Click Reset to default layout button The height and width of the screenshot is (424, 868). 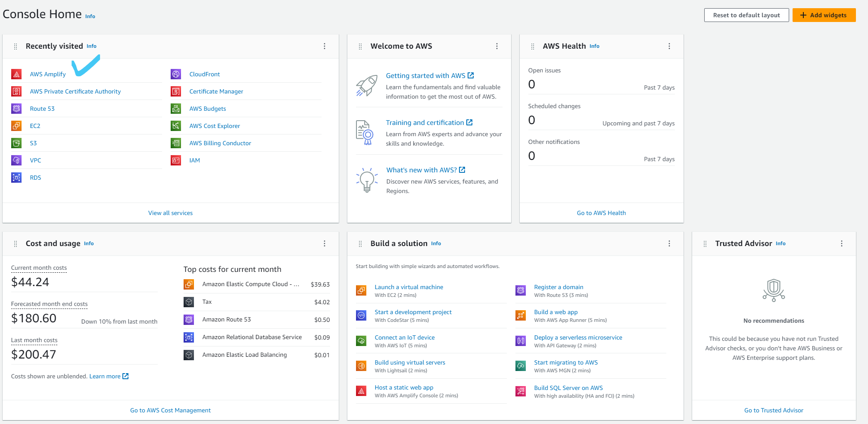click(x=746, y=15)
